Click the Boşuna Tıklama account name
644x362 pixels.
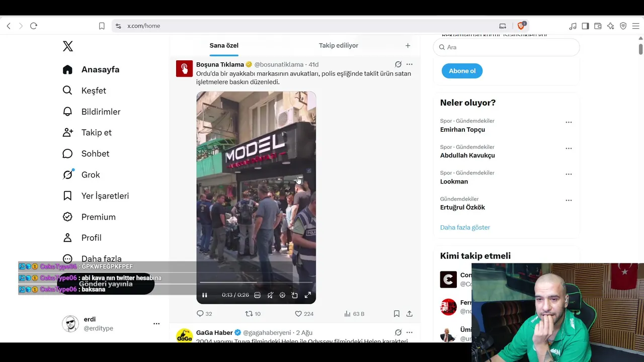(220, 64)
